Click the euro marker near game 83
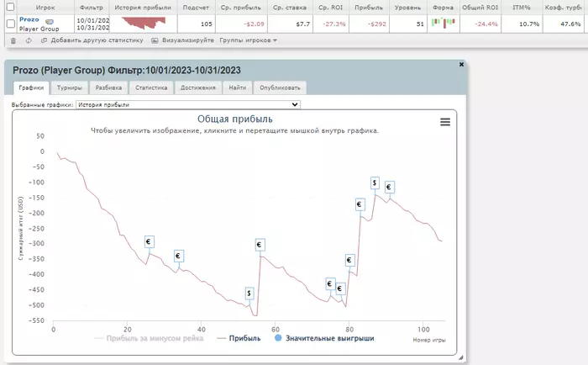The image size is (588, 365). click(360, 204)
